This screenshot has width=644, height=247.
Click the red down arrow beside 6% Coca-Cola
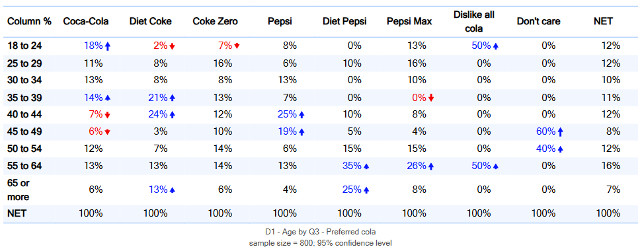[x=108, y=131]
